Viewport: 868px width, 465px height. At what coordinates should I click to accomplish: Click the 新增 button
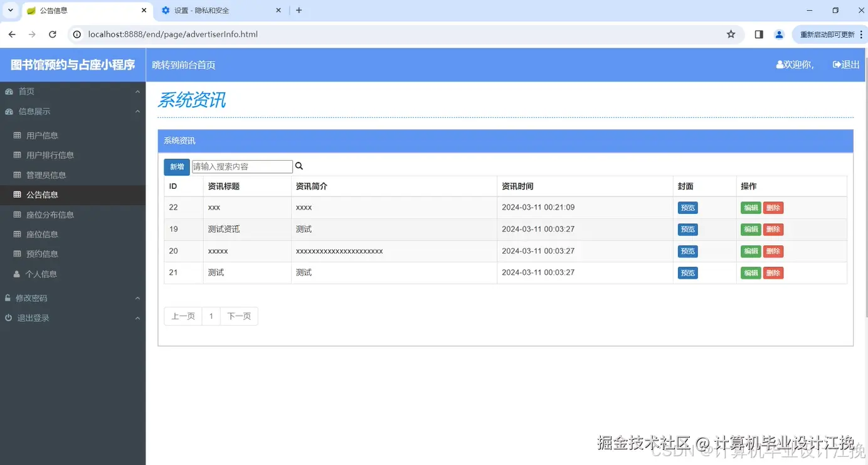(x=177, y=167)
